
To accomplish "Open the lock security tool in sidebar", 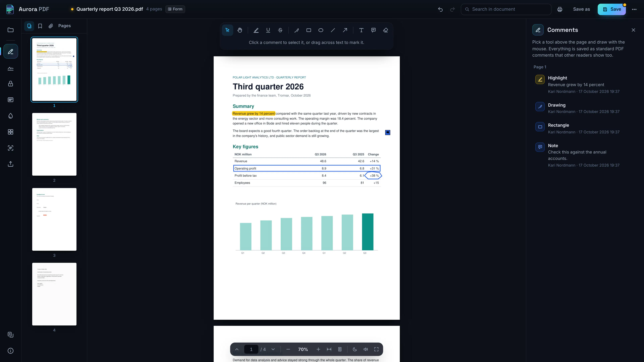I will [x=11, y=83].
